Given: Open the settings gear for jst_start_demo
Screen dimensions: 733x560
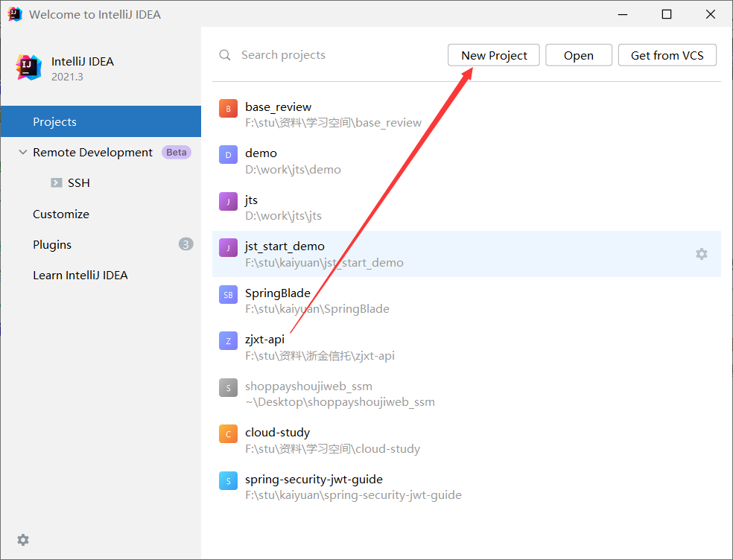Looking at the screenshot, I should (701, 254).
